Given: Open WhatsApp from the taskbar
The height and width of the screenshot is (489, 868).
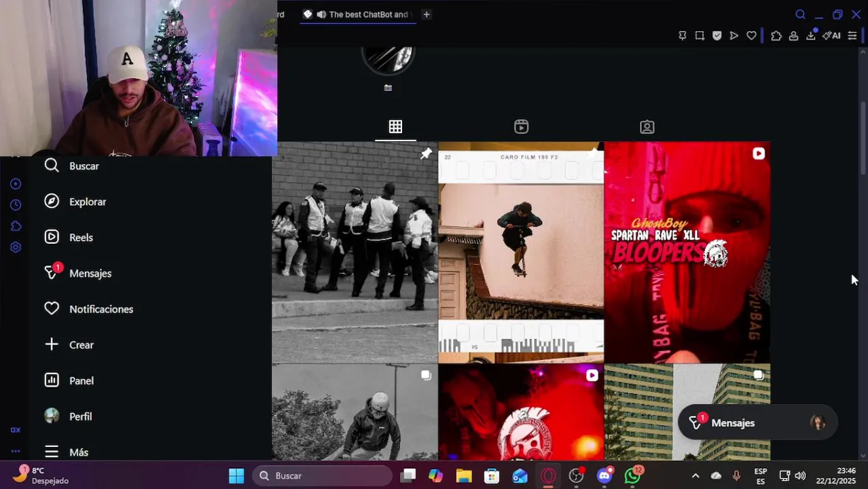Looking at the screenshot, I should 633,476.
